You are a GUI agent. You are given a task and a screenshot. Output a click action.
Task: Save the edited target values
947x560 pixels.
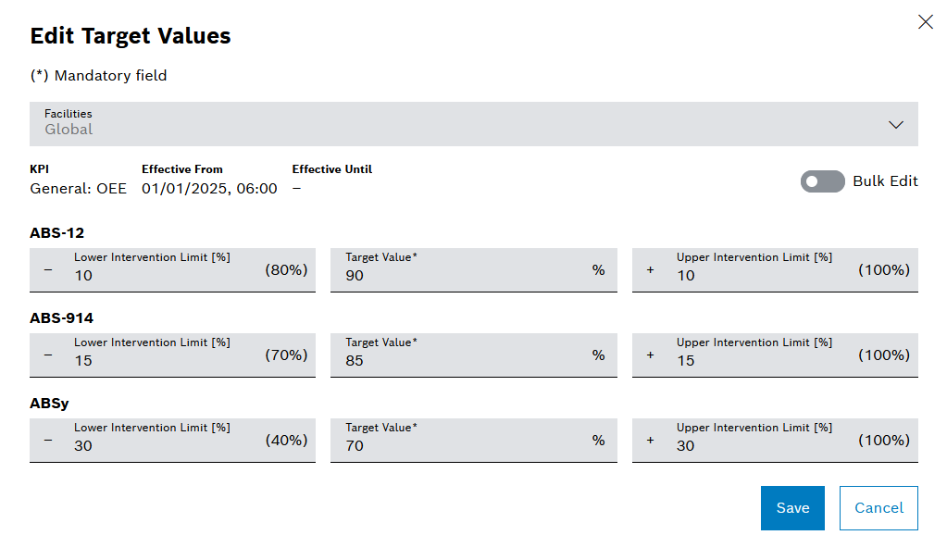coord(791,507)
